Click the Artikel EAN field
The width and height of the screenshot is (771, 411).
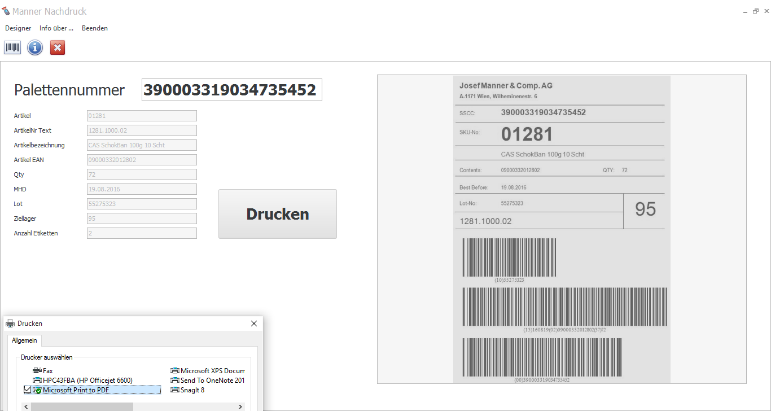coord(142,160)
